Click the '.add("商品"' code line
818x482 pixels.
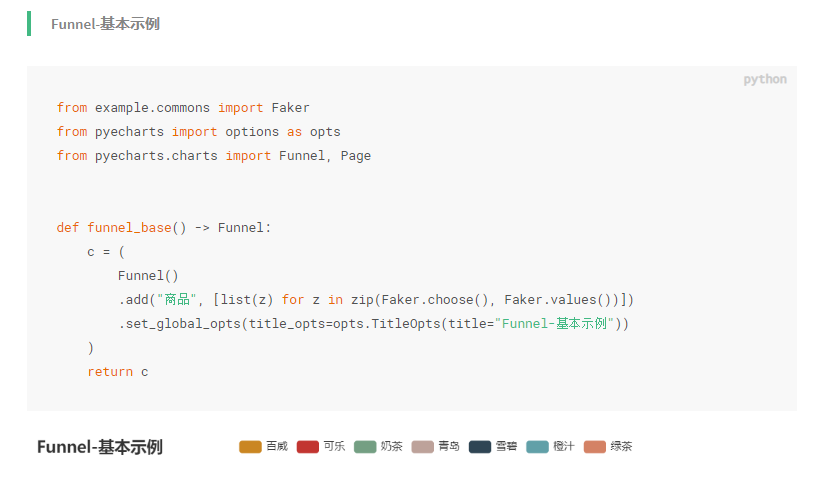pyautogui.click(x=376, y=300)
